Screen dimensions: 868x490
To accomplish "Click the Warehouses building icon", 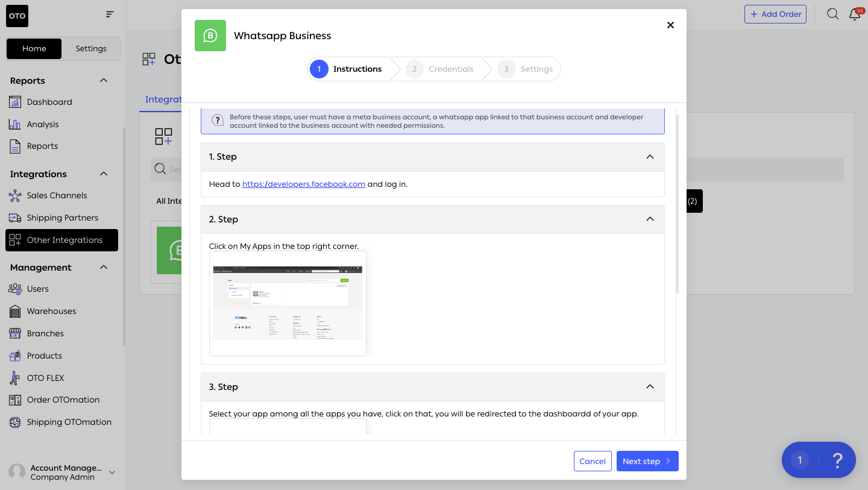I will click(x=15, y=311).
